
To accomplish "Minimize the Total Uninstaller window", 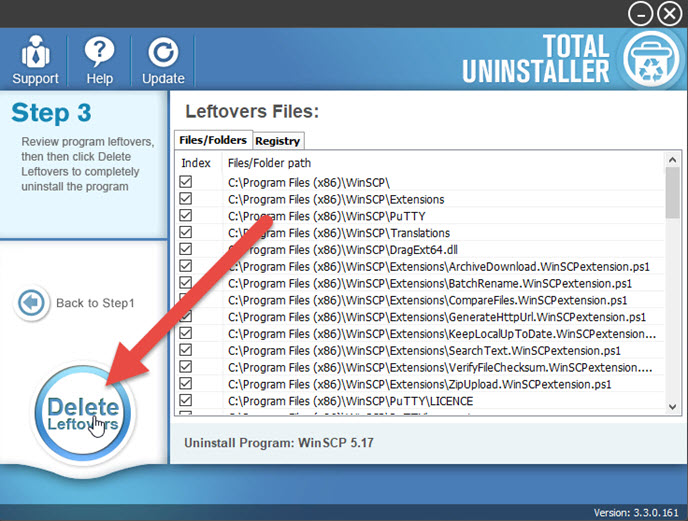I will point(640,14).
